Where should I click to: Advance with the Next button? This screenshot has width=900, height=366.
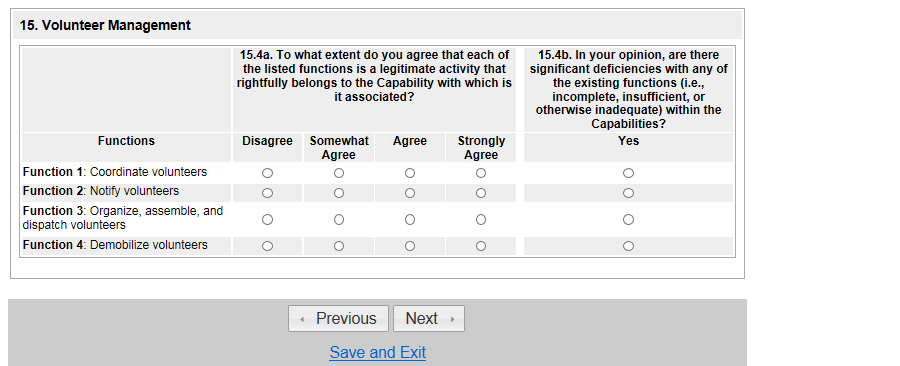pyautogui.click(x=429, y=318)
